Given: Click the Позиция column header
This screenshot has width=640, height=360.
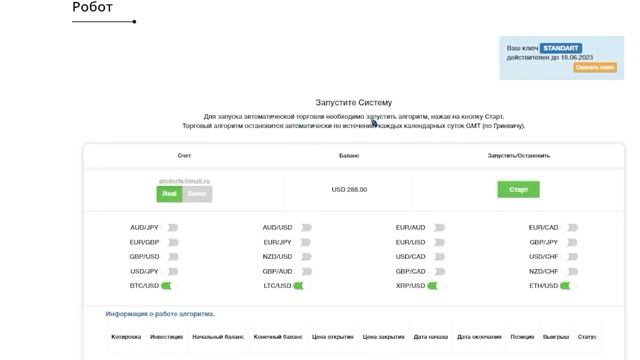Looking at the screenshot, I should pos(522,337).
